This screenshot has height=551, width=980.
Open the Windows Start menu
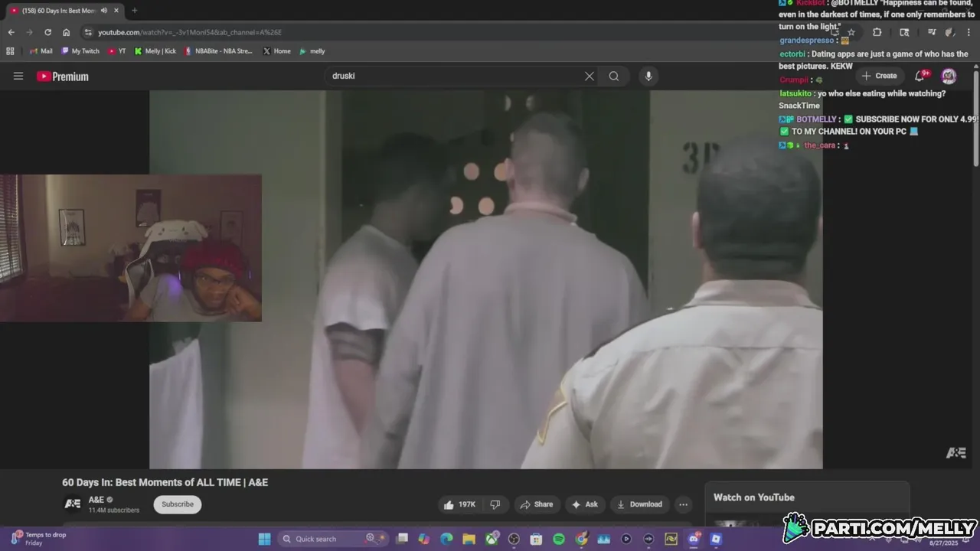click(x=264, y=539)
